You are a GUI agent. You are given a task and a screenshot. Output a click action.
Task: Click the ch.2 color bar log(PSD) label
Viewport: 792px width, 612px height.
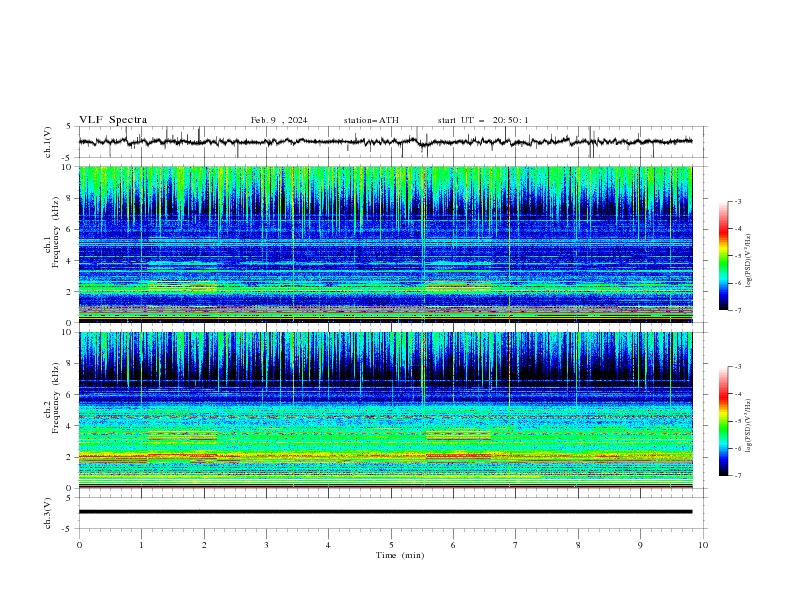click(748, 425)
